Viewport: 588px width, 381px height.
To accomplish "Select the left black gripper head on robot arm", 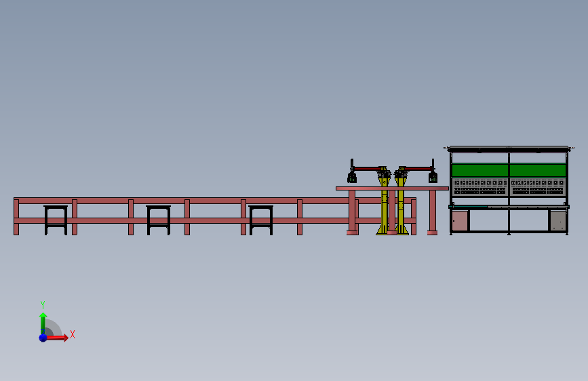I will [x=352, y=177].
